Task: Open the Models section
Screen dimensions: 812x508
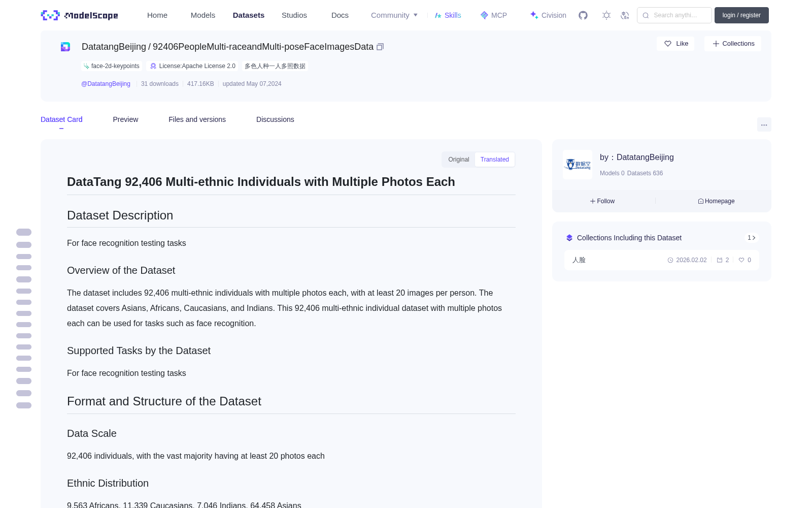Action: [x=203, y=15]
